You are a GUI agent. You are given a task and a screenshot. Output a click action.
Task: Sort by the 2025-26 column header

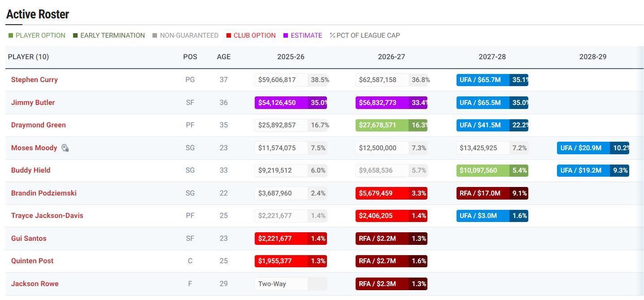[291, 57]
